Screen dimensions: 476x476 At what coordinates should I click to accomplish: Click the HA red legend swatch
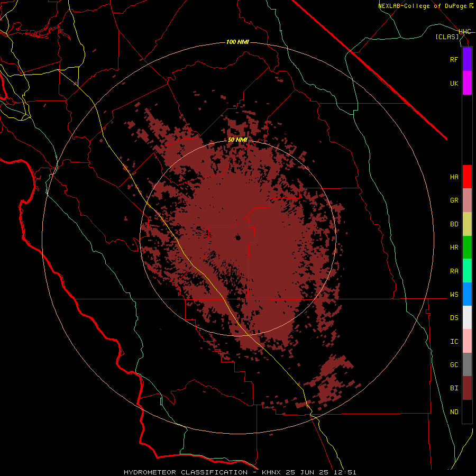click(x=467, y=177)
